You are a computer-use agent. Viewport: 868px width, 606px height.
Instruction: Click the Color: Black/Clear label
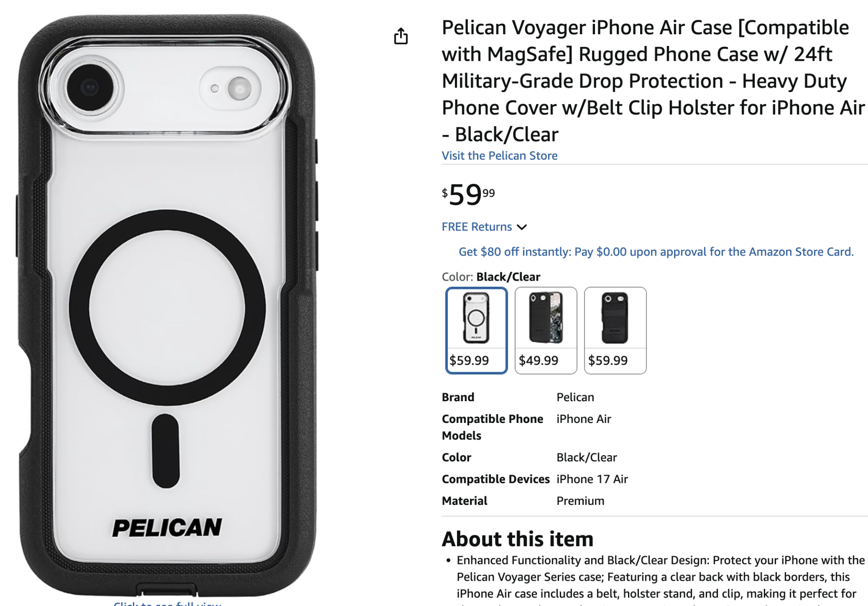pyautogui.click(x=491, y=277)
